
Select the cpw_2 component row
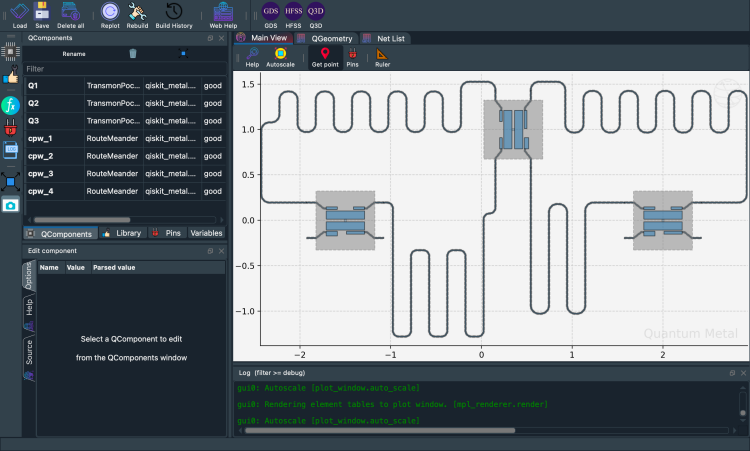[x=125, y=156]
